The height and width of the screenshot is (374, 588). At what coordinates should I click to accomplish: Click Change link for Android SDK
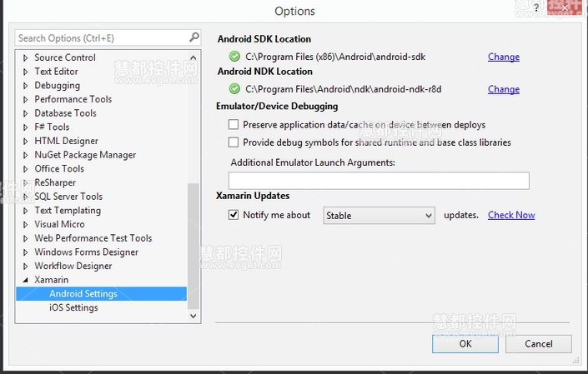(504, 57)
